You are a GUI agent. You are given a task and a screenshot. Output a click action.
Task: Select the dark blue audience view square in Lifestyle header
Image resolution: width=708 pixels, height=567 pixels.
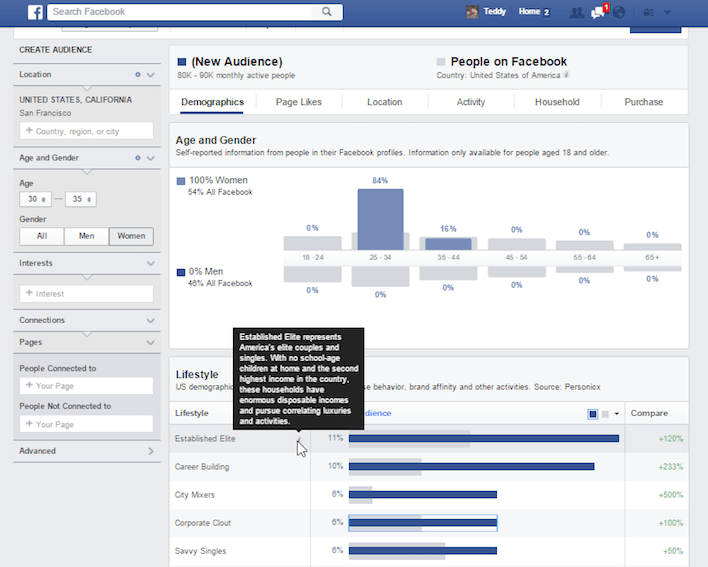click(593, 414)
